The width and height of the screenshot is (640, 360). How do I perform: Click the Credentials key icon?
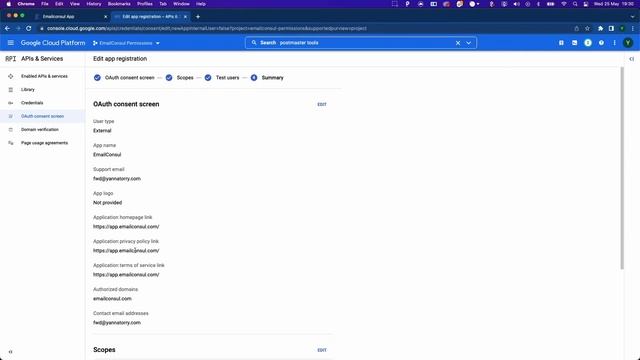point(11,103)
